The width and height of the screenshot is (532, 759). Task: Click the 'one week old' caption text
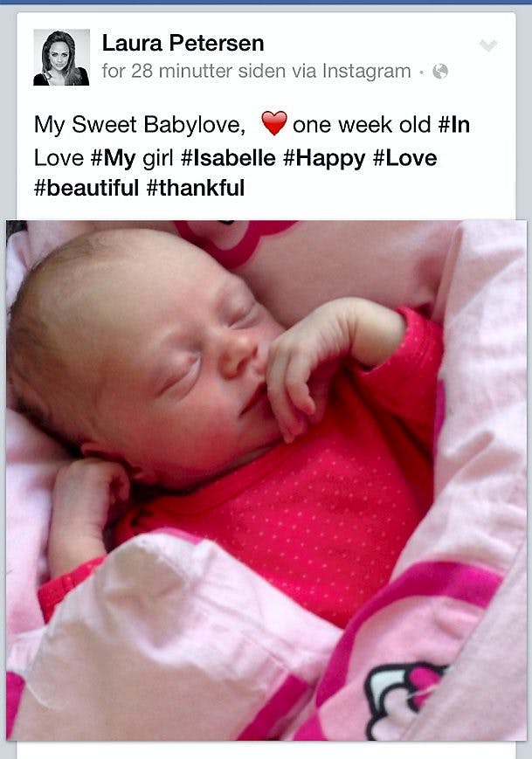(x=362, y=125)
